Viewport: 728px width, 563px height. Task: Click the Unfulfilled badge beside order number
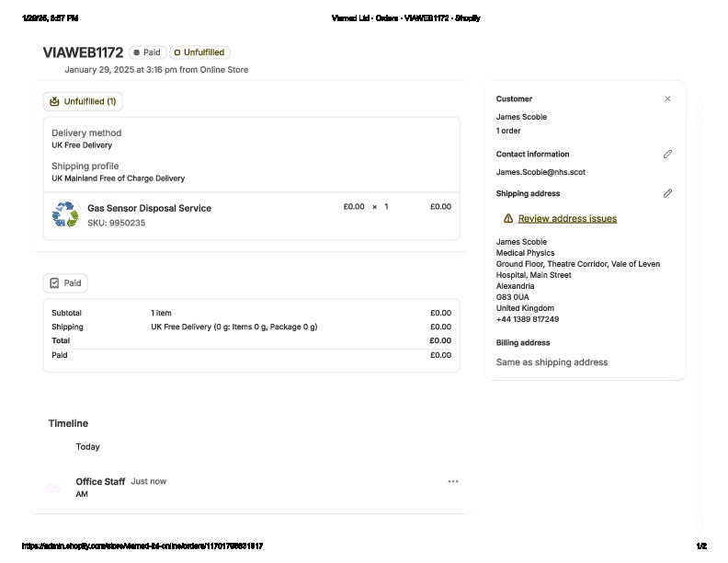199,52
